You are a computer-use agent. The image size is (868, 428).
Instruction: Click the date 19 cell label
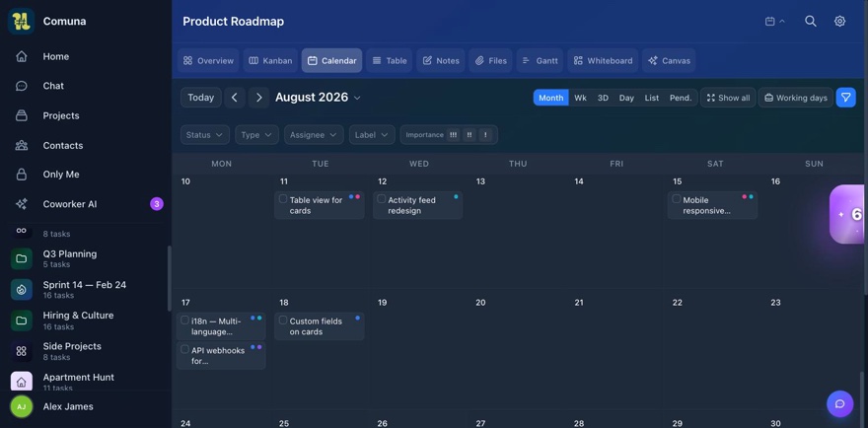tap(382, 303)
